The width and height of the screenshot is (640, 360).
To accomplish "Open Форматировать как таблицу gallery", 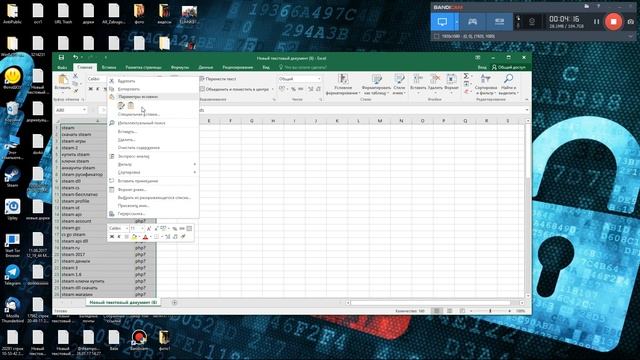I will [376, 84].
